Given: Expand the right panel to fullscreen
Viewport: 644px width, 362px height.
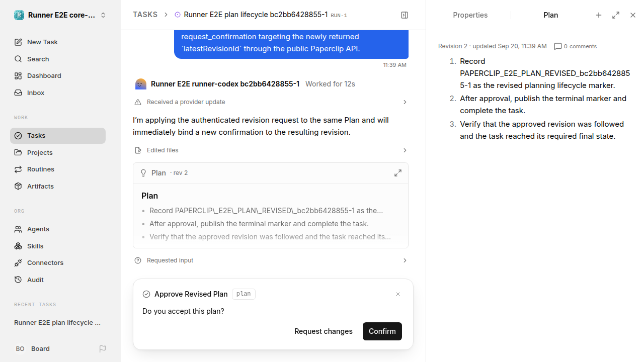Looking at the screenshot, I should click(616, 15).
